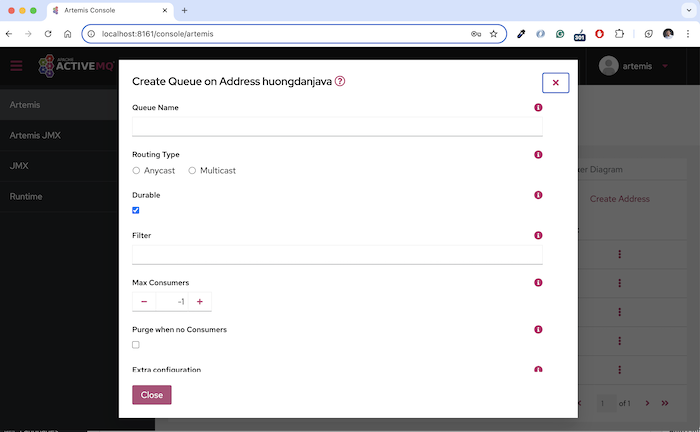Select the Anycast routing type
This screenshot has width=700, height=432.
(x=136, y=170)
